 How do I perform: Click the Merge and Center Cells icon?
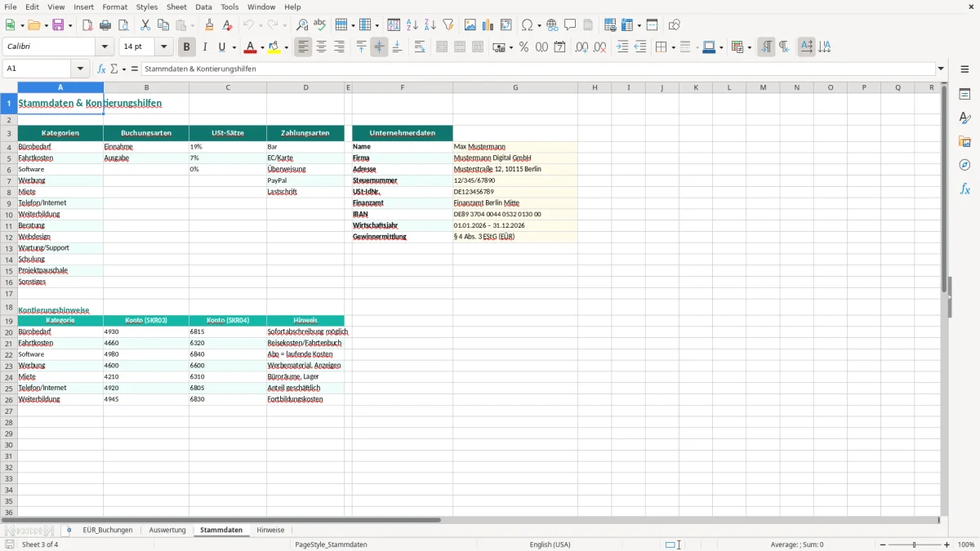pyautogui.click(x=442, y=47)
